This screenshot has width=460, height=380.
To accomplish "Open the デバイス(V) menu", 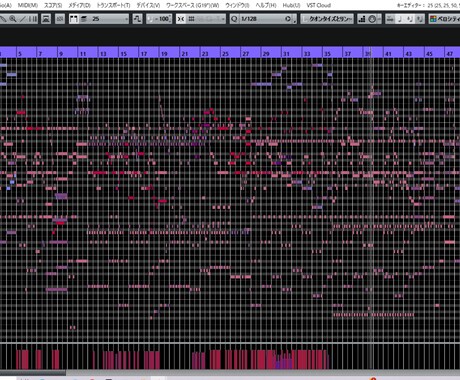I will [x=148, y=5].
